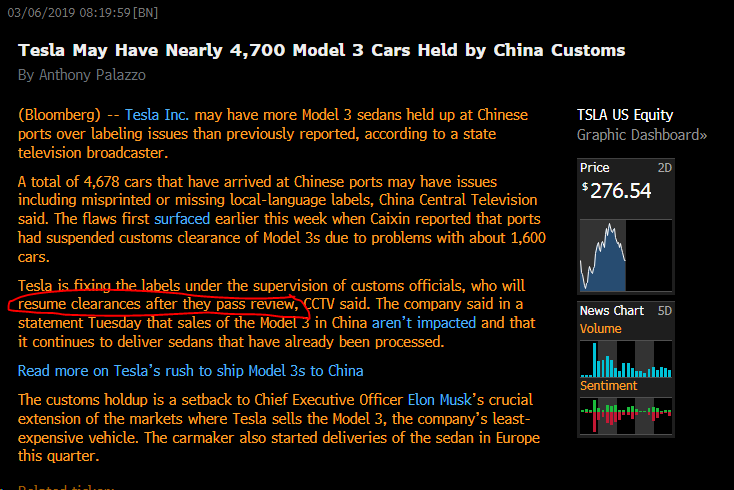Click the 2D range label on Price panel
The width and height of the screenshot is (734, 490).
point(664,167)
